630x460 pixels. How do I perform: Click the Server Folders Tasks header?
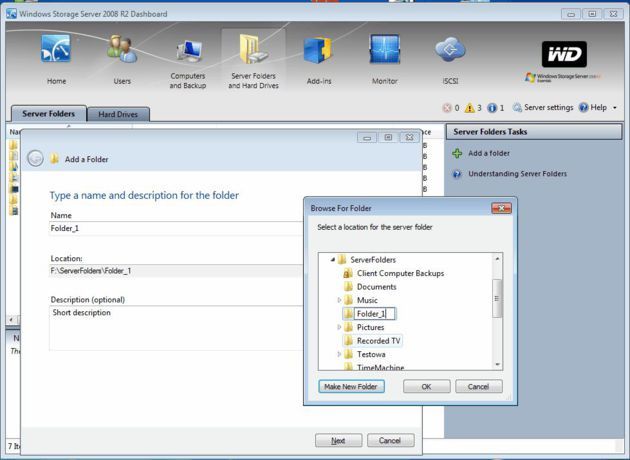pos(534,132)
